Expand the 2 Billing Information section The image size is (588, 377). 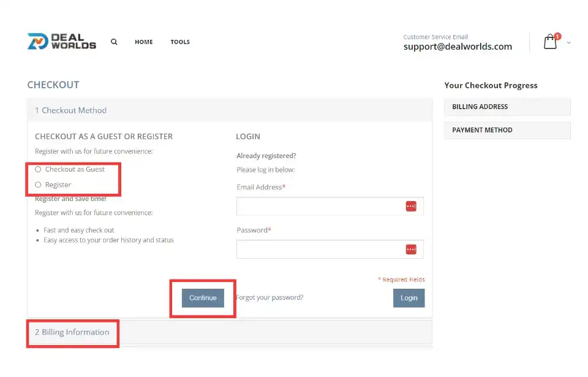[x=72, y=332]
